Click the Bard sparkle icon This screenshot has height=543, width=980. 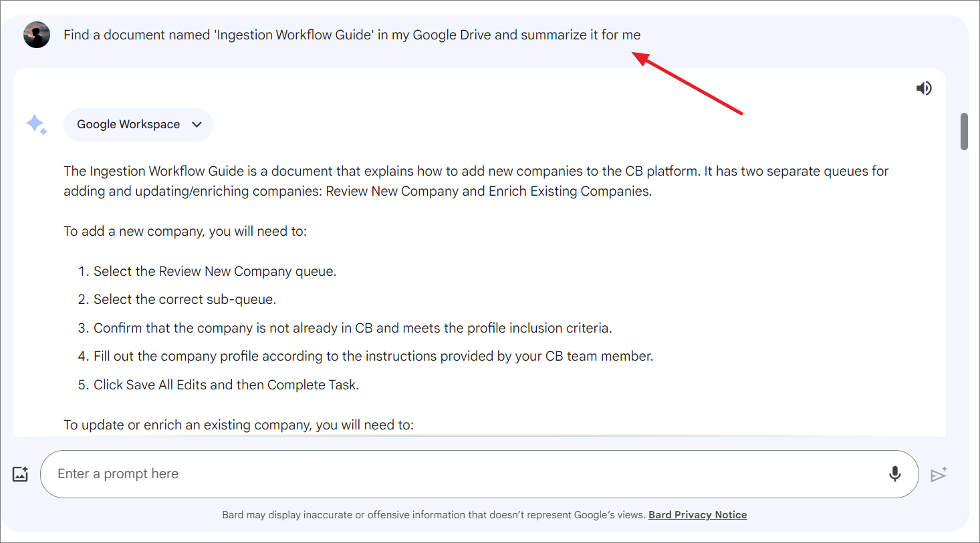pyautogui.click(x=36, y=125)
